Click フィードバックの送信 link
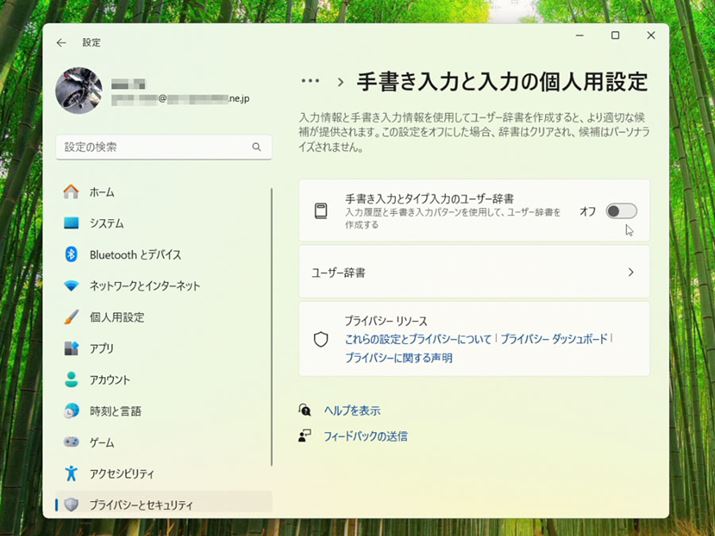Viewport: 715px width, 536px height. tap(365, 437)
